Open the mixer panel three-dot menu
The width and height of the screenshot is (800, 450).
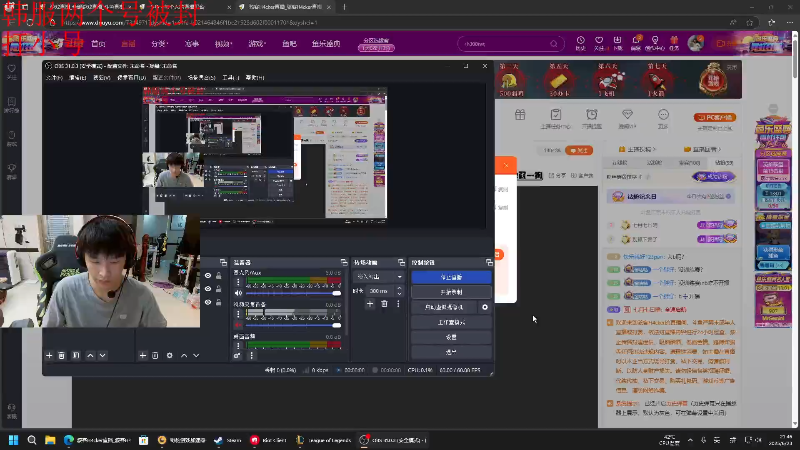coord(251,355)
